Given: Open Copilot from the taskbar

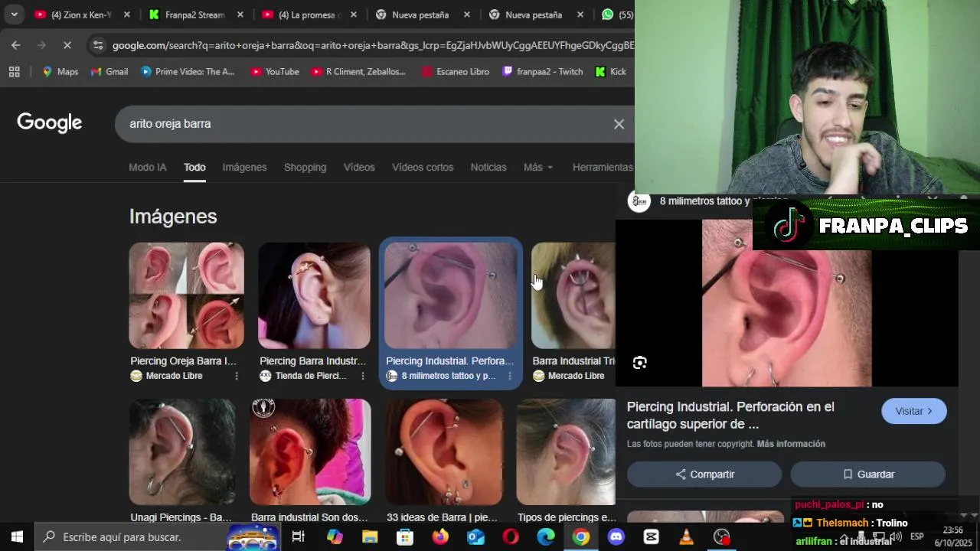Looking at the screenshot, I should click(335, 537).
